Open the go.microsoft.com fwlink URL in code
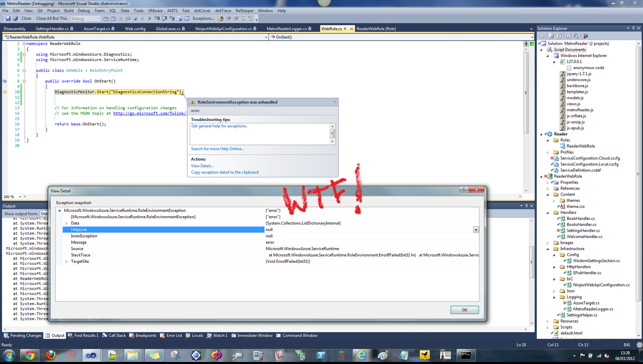This screenshot has width=643, height=364. pos(149,113)
